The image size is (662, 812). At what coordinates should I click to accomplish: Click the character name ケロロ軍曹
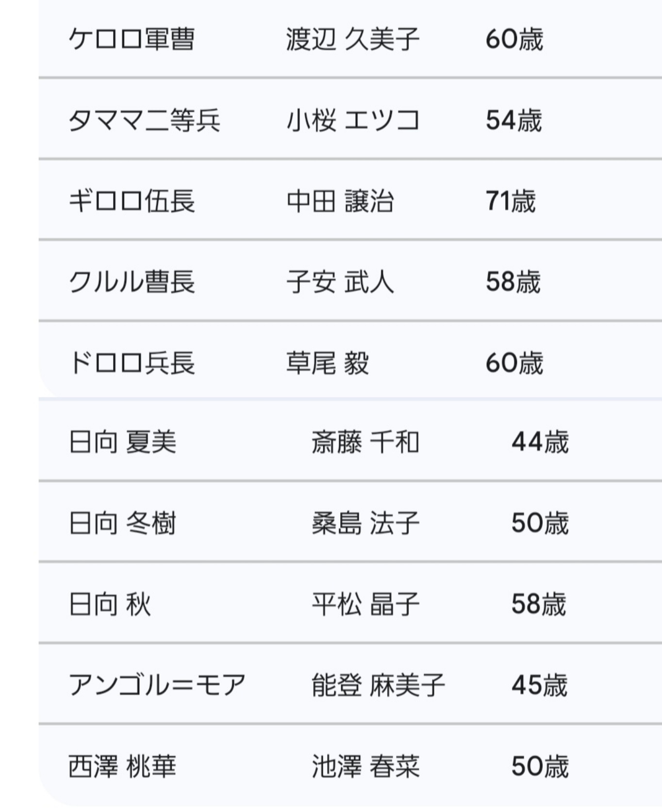tap(132, 39)
